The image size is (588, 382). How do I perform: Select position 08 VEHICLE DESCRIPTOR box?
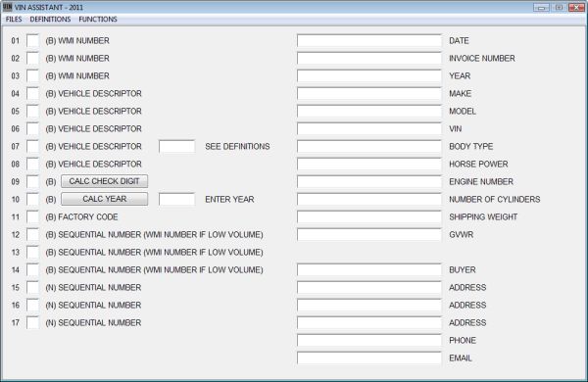(x=32, y=164)
